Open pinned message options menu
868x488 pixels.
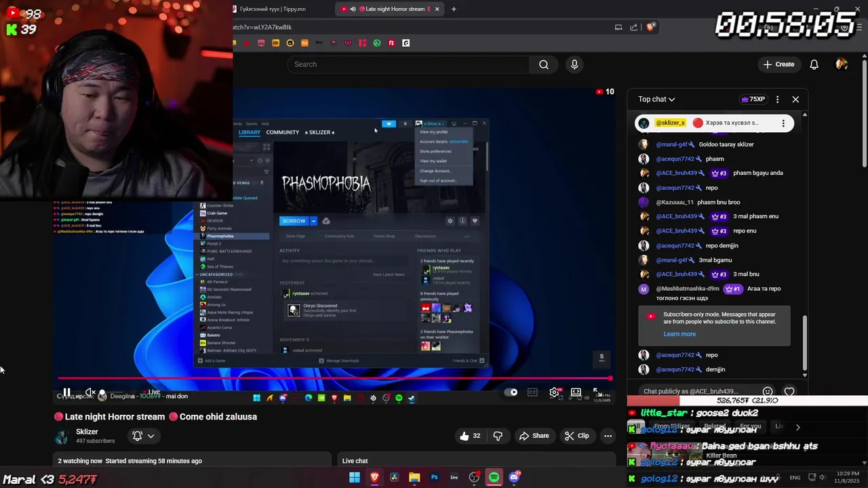point(783,123)
